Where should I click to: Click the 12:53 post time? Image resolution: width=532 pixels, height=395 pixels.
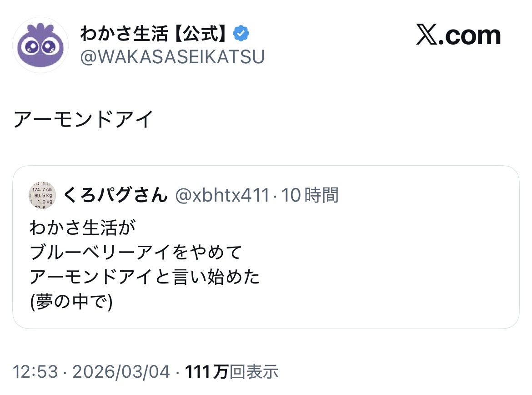coord(35,372)
